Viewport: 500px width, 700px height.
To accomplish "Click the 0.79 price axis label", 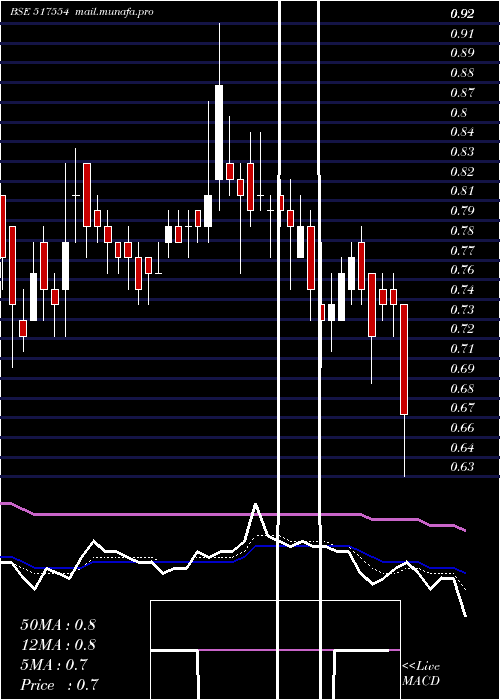I will coord(462,211).
